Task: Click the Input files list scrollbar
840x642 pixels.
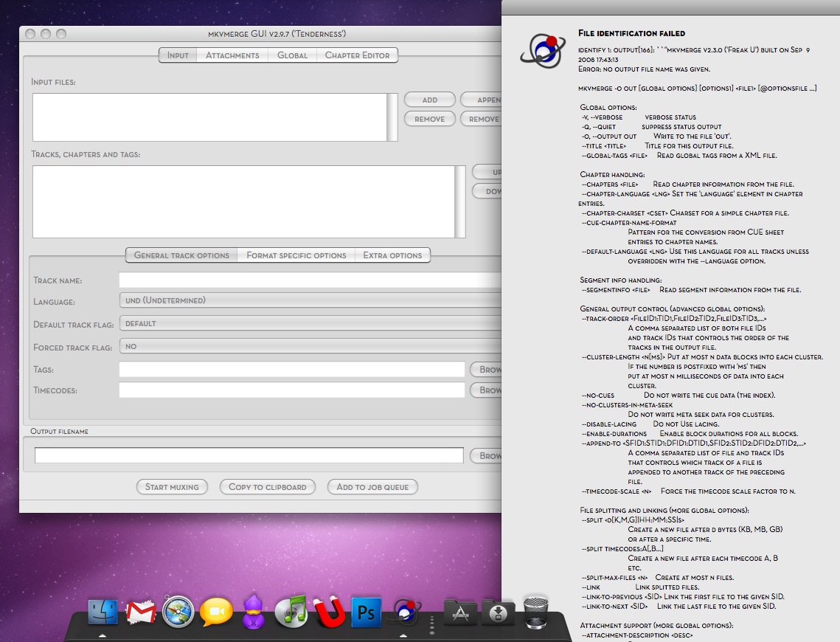Action: pyautogui.click(x=392, y=117)
